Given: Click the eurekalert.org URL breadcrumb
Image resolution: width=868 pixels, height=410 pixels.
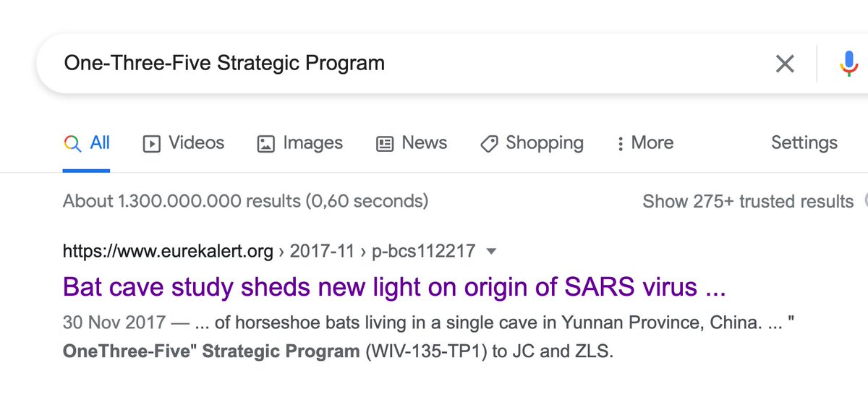Looking at the screenshot, I should tap(168, 252).
